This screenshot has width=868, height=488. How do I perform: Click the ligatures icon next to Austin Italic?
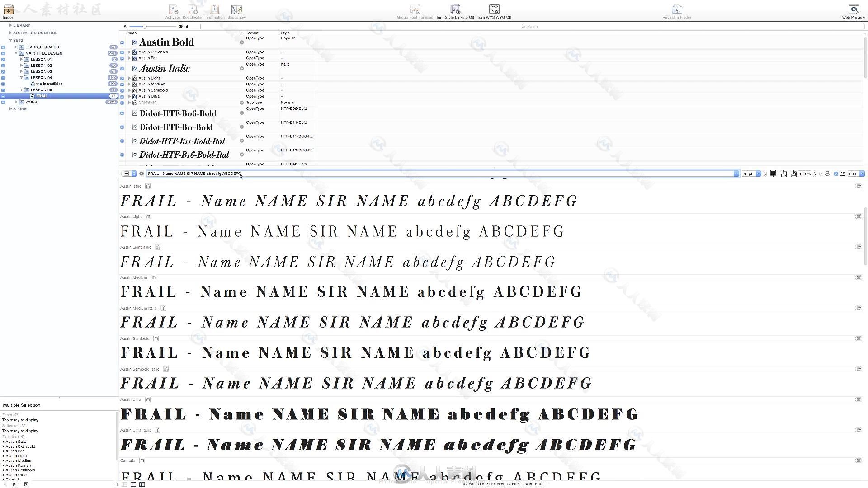(148, 186)
